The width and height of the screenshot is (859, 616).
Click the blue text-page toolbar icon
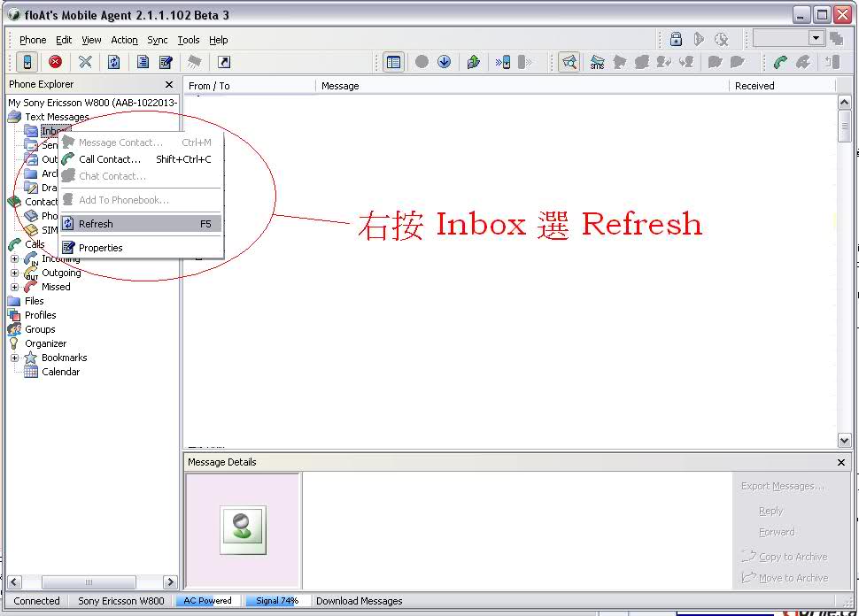pos(143,62)
